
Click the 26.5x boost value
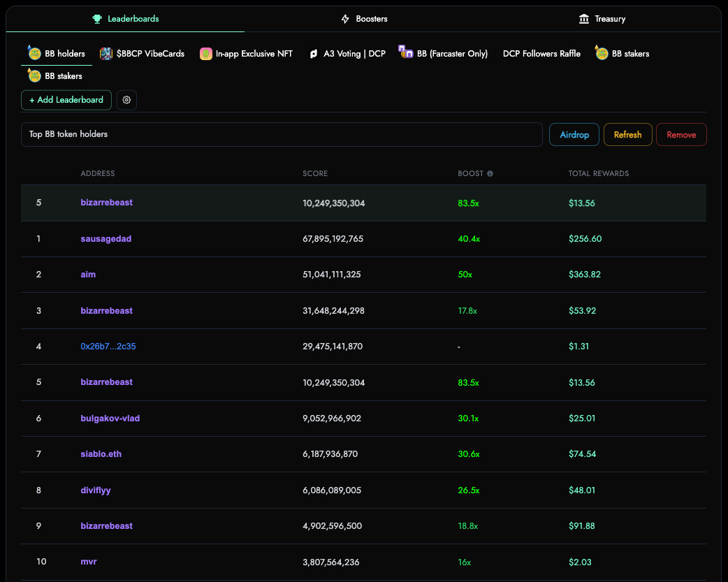[469, 490]
